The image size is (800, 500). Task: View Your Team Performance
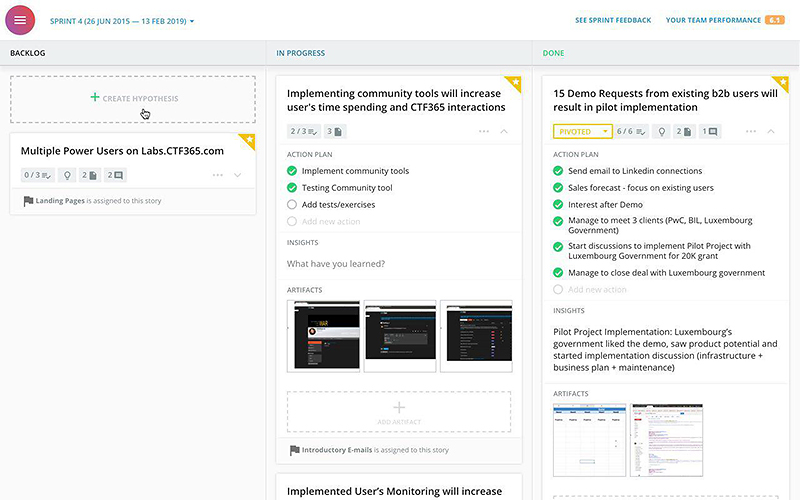(x=713, y=20)
